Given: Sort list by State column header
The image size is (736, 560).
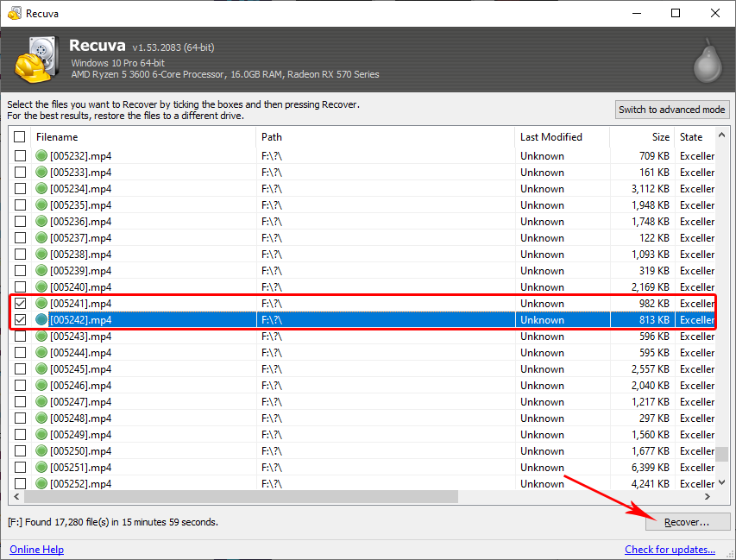Looking at the screenshot, I should point(695,137).
